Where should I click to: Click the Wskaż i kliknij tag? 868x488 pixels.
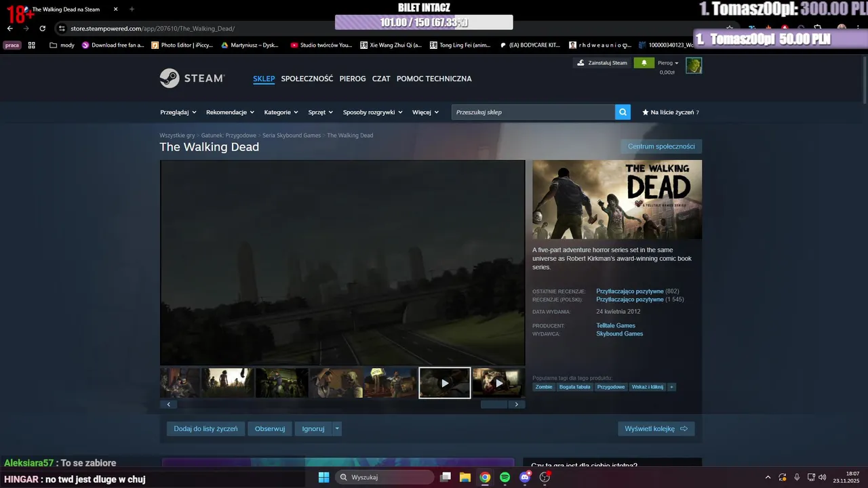[x=648, y=387]
